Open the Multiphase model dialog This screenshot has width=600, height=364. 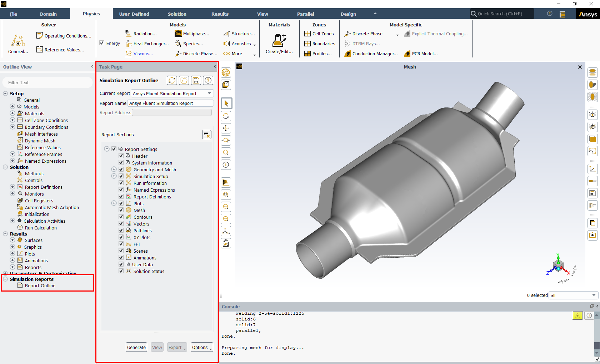pyautogui.click(x=178, y=33)
